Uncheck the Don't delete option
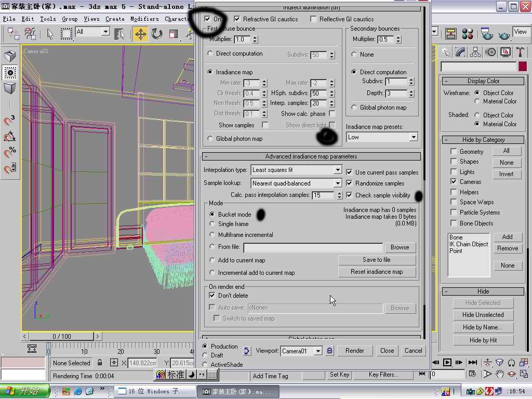The height and width of the screenshot is (399, 532). 212,295
